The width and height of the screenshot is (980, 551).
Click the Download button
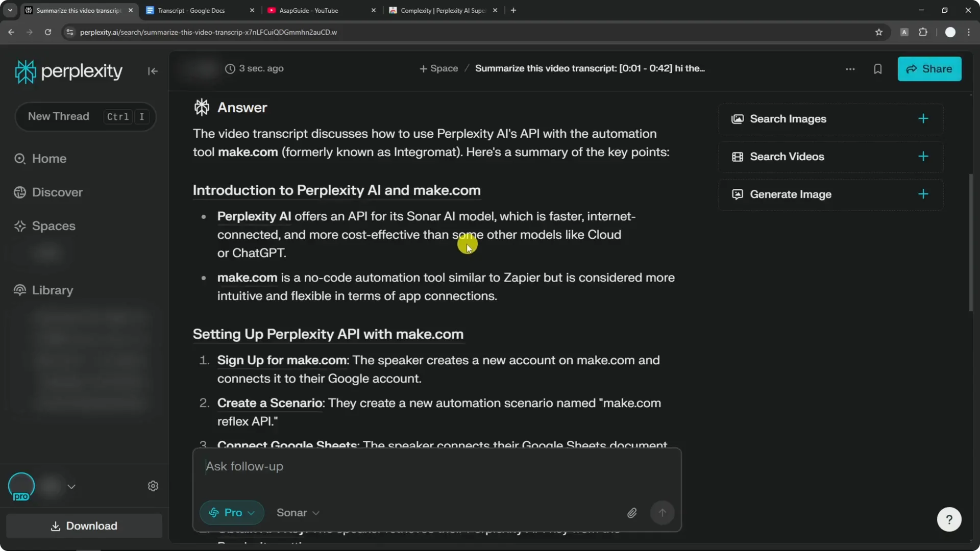[84, 526]
